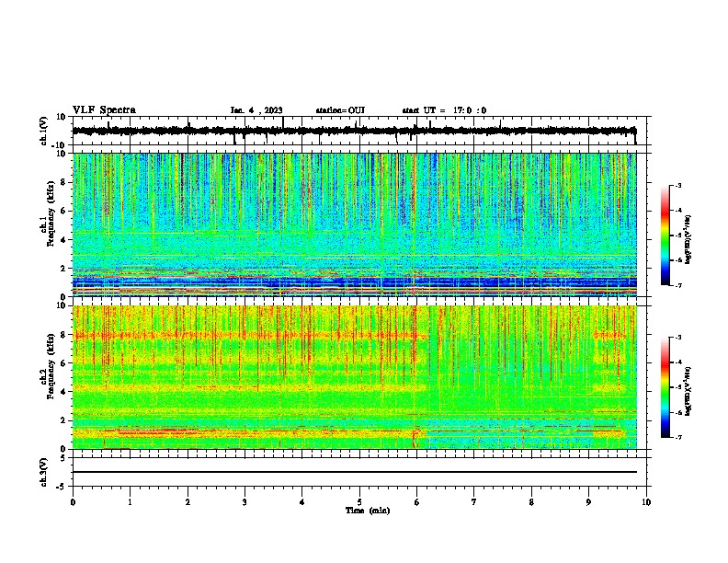Screen dimensions: 728x563
Task: Click the "5" tick on time axis
Action: 359,502
